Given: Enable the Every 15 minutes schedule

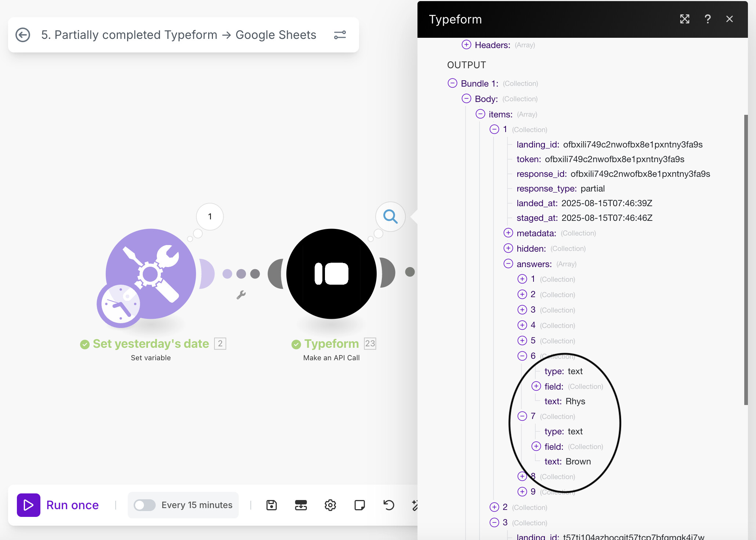Looking at the screenshot, I should coord(145,505).
